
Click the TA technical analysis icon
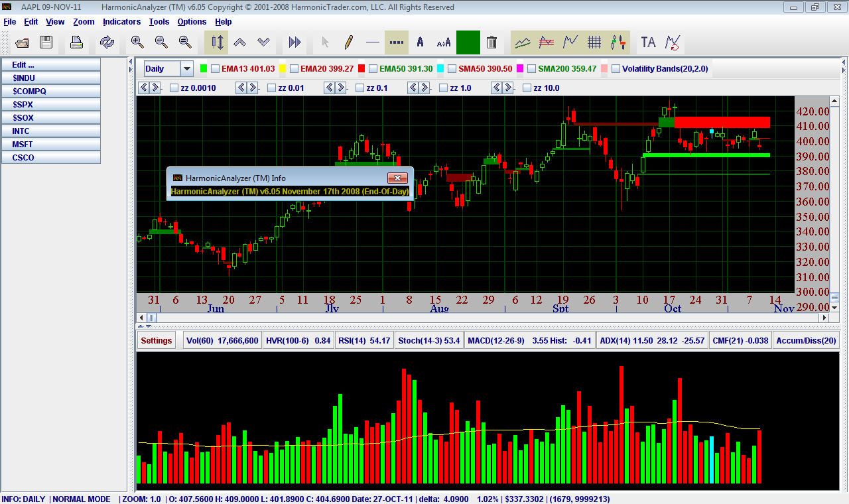648,42
